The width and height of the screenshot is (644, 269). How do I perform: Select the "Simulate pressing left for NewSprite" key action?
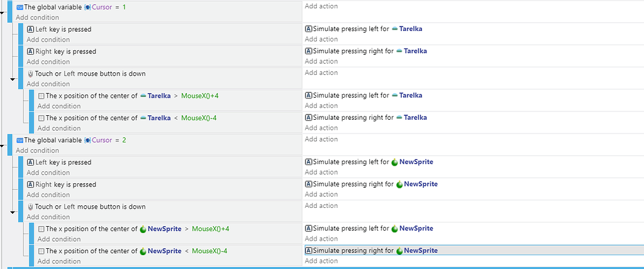pyautogui.click(x=372, y=162)
